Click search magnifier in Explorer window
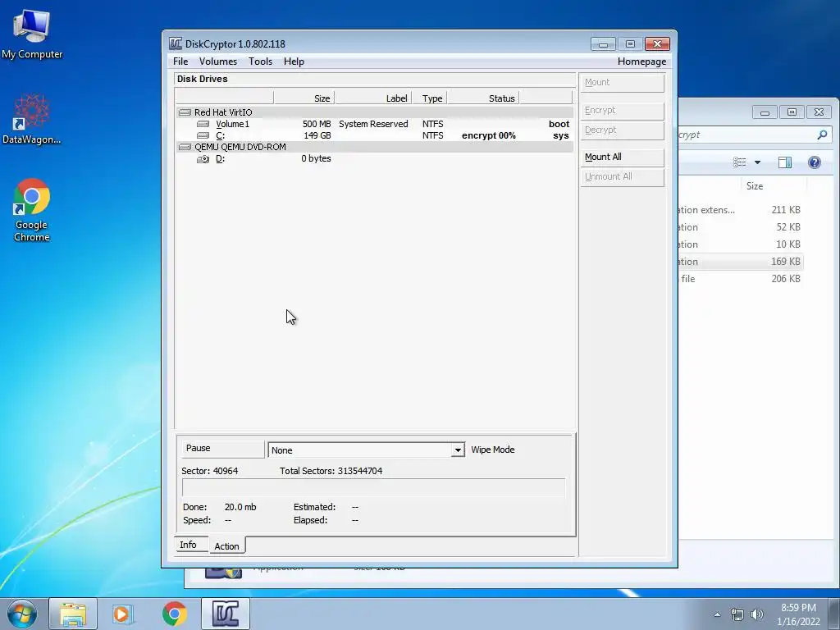 point(822,135)
